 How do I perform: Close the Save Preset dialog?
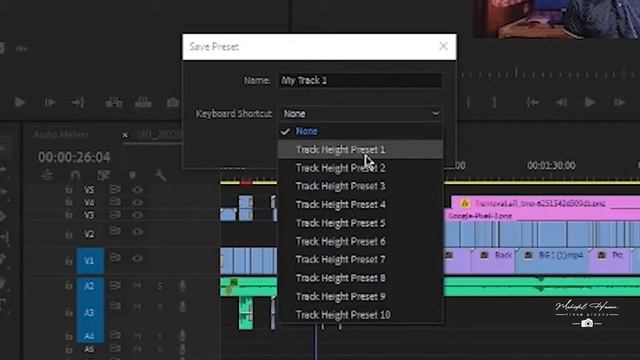(443, 46)
